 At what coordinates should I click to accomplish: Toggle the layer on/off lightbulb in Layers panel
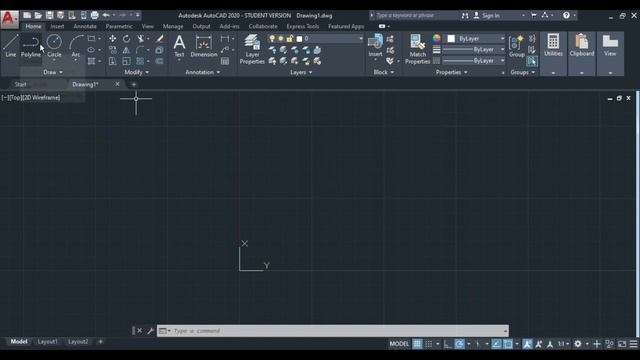(x=272, y=39)
